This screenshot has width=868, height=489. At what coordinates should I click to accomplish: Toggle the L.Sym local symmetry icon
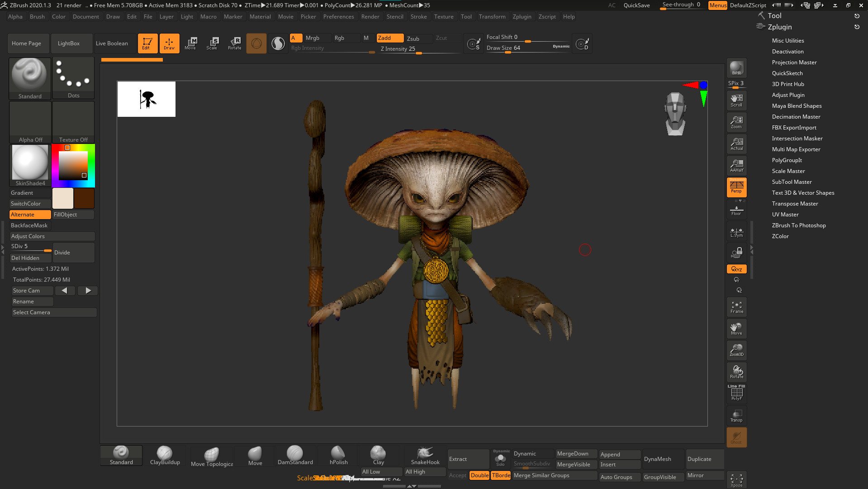(x=736, y=232)
